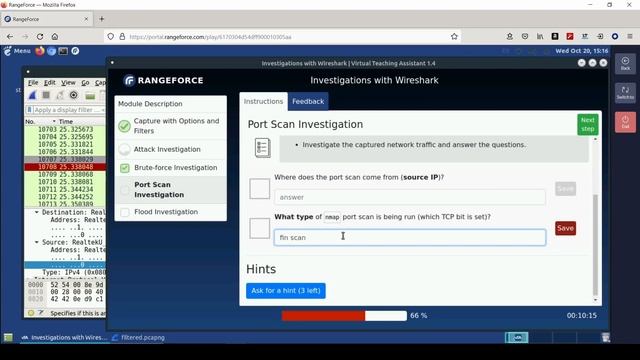Click the sort arrow beside Time column header
This screenshot has height=360, width=640.
[x=54, y=122]
